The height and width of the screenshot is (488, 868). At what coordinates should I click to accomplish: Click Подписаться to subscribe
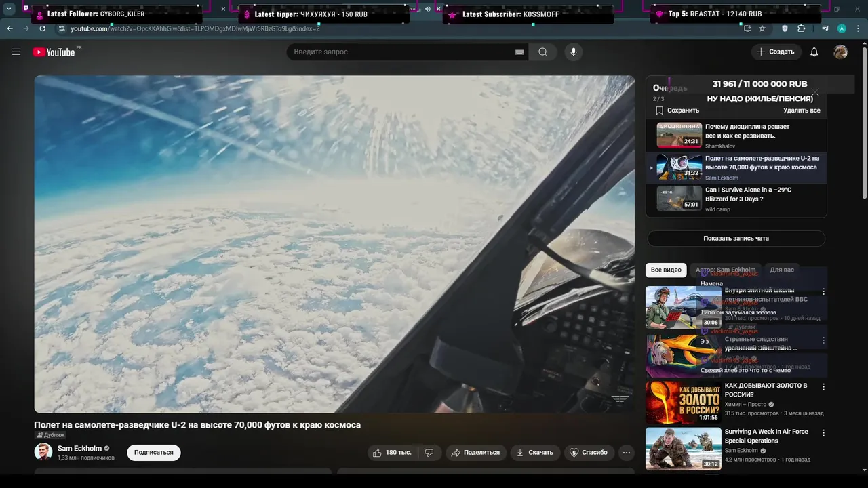(x=154, y=452)
